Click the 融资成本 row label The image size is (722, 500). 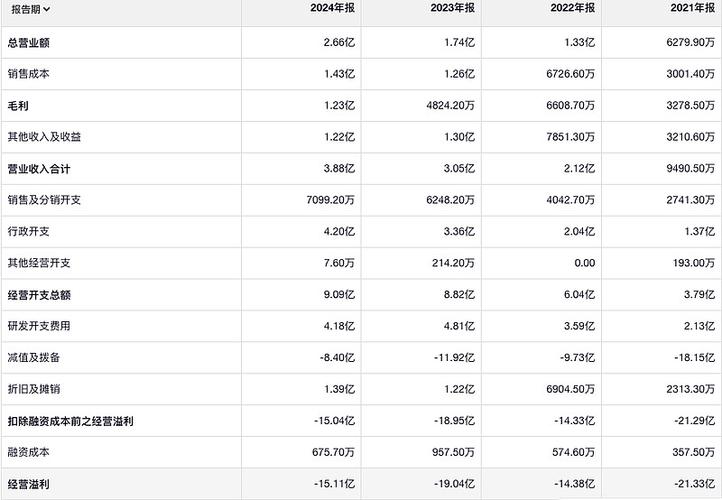(x=29, y=452)
